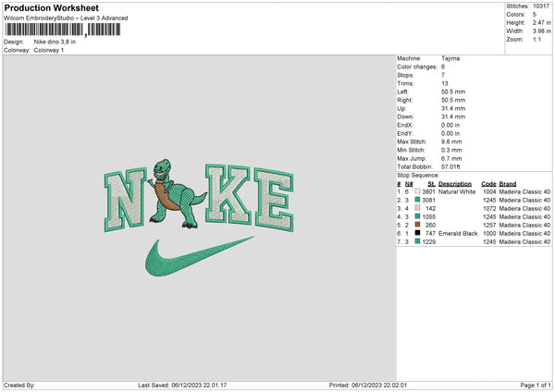Click the design name 'Nike dino 3,8 in'
This screenshot has width=555, height=392.
coord(55,42)
